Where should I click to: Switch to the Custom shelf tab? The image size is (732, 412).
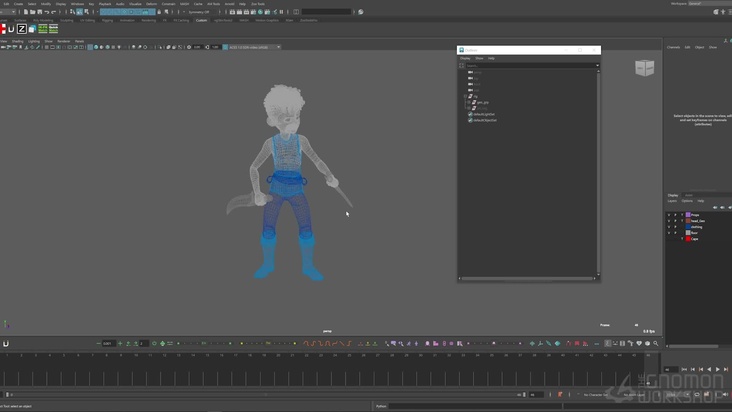click(x=201, y=21)
